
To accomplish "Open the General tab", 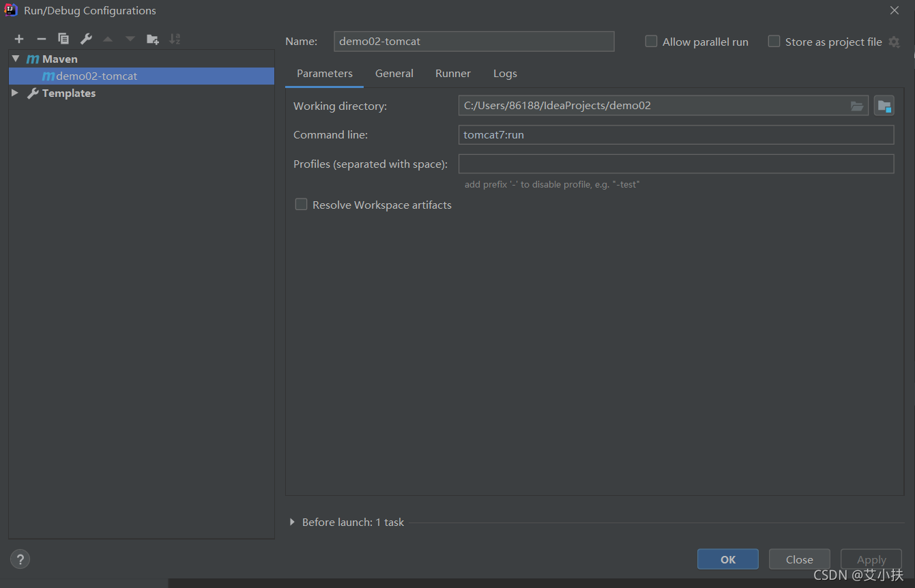I will click(x=394, y=74).
